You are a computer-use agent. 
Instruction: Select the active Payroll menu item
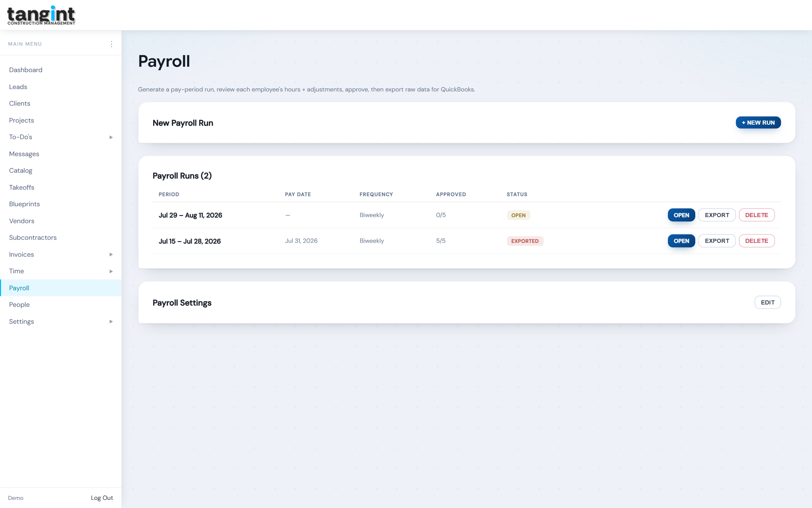61,288
